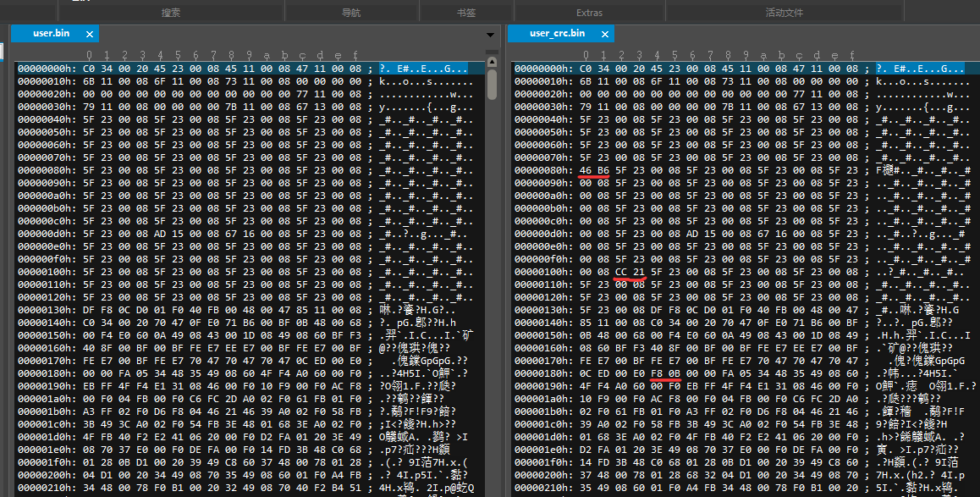Image resolution: width=980 pixels, height=497 pixels.
Task: Click byte CC at 00000100h in user_crc.bin
Action: [x=621, y=272]
